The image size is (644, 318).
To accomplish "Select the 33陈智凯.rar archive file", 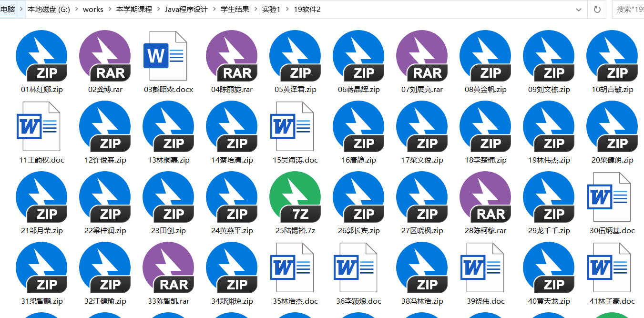I will tap(168, 268).
